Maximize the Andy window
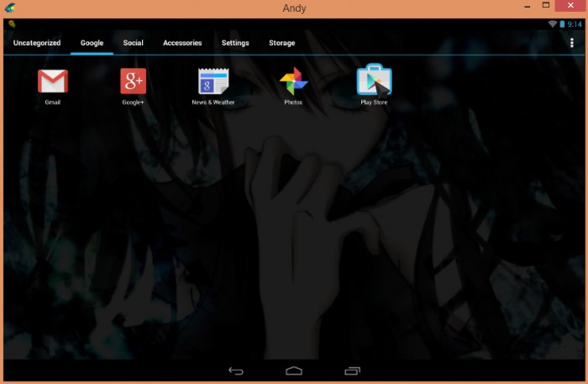 [x=546, y=5]
